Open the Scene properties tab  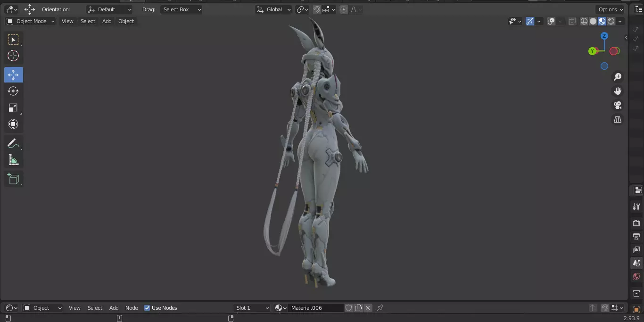coord(636,263)
